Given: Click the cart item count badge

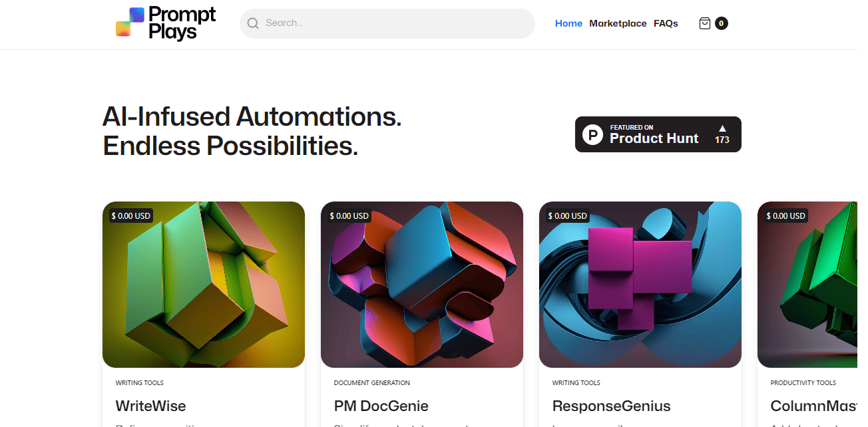Looking at the screenshot, I should click(722, 23).
